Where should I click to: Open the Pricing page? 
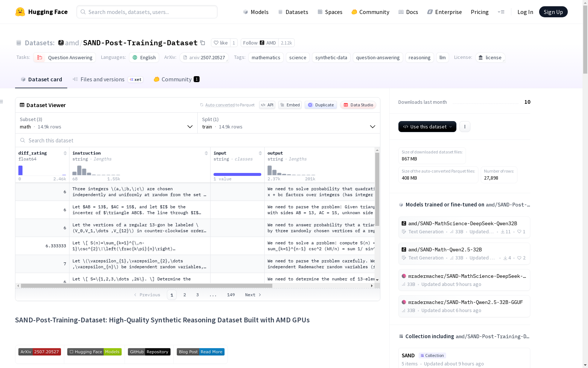pos(480,12)
